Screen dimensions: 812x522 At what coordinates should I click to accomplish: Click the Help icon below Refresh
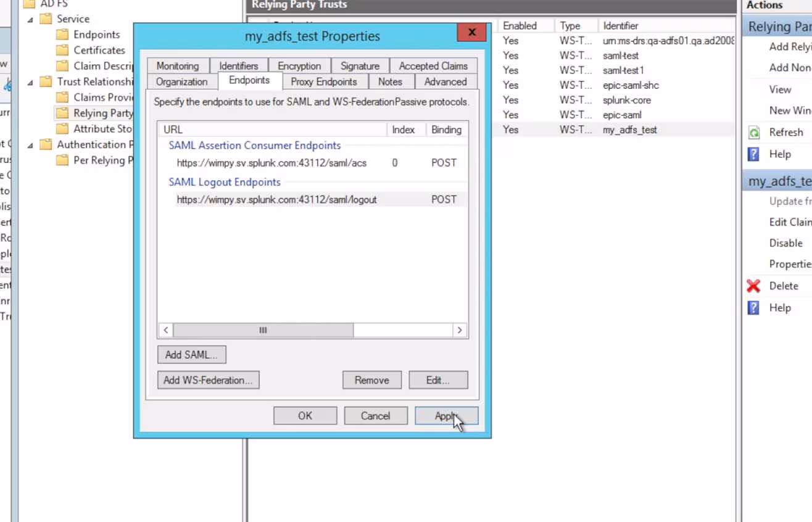[x=753, y=154]
